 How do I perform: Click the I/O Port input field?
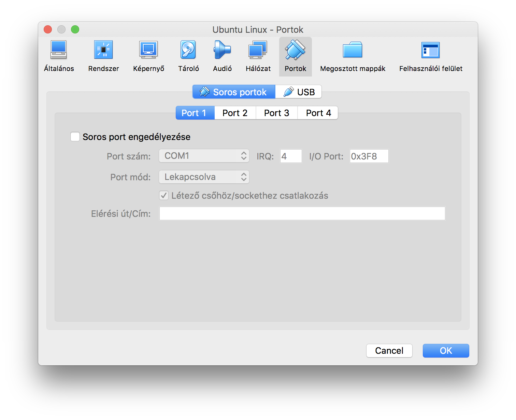369,156
